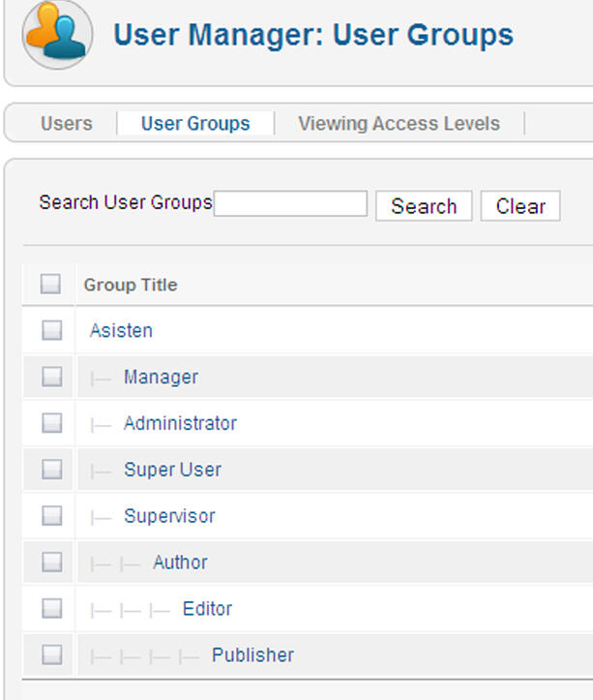The image size is (593, 700).
Task: Tick the select-all checkbox beside Group Title
Action: tap(50, 284)
